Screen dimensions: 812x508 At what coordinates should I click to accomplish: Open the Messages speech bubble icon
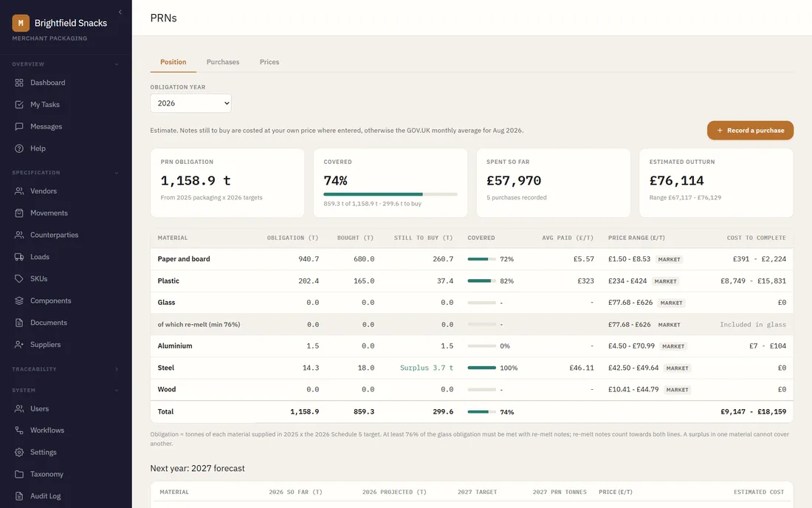(19, 126)
